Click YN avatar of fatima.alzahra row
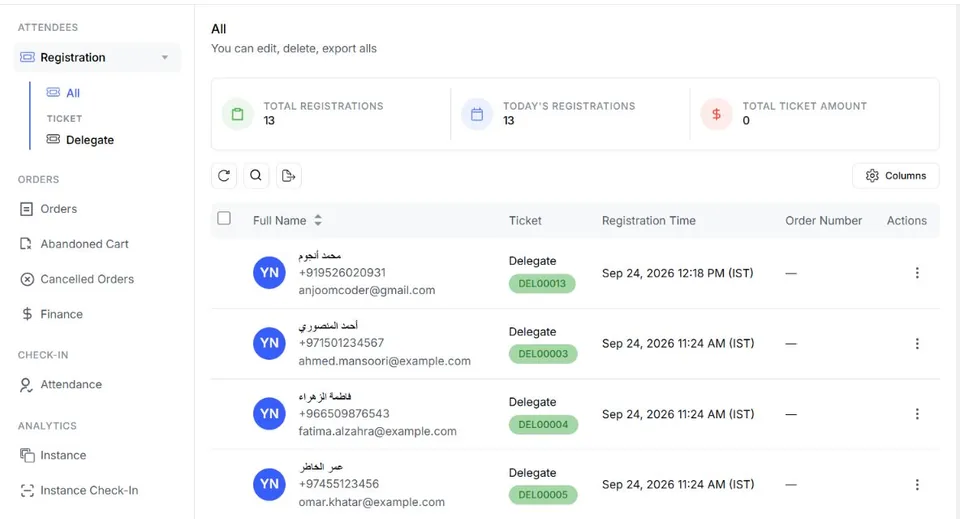 point(269,414)
